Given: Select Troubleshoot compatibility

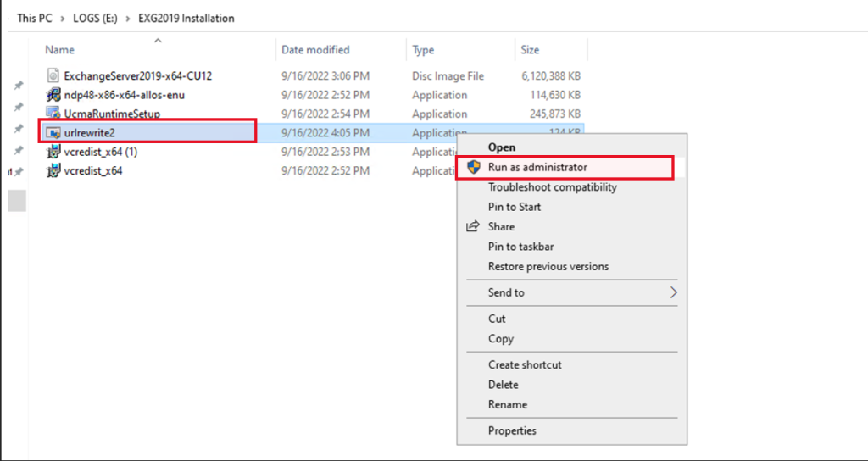Looking at the screenshot, I should pyautogui.click(x=553, y=187).
